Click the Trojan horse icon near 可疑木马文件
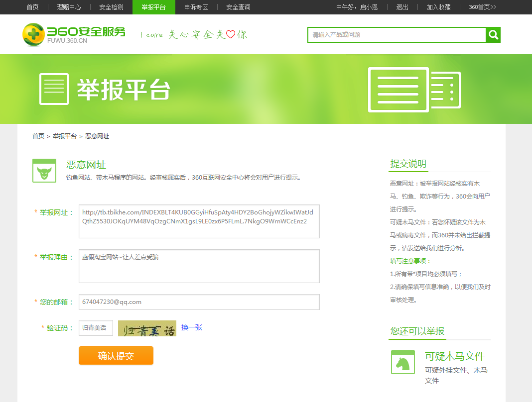This screenshot has width=532, height=402. [402, 362]
